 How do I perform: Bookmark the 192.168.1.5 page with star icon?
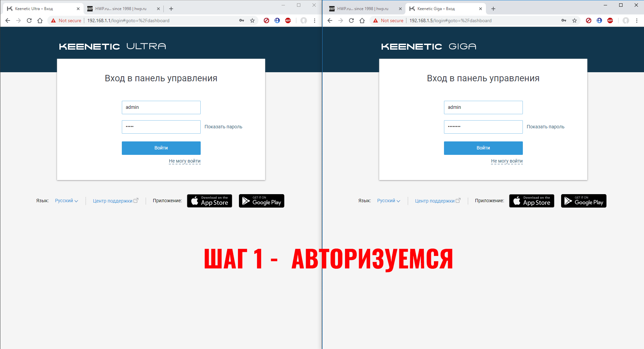point(575,20)
